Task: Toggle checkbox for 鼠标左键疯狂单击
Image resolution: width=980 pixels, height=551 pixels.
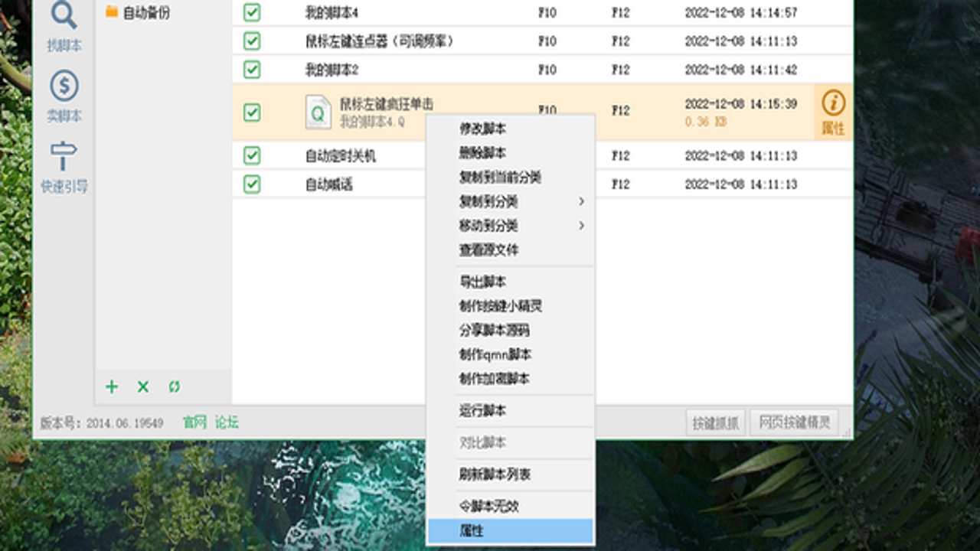Action: pyautogui.click(x=252, y=112)
